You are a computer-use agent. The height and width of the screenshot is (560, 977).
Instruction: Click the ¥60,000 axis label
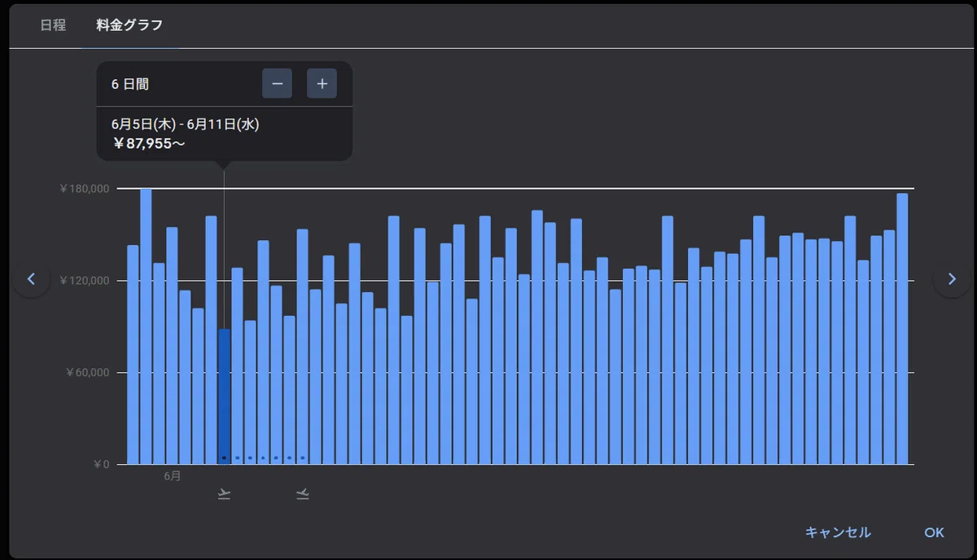[x=87, y=373]
